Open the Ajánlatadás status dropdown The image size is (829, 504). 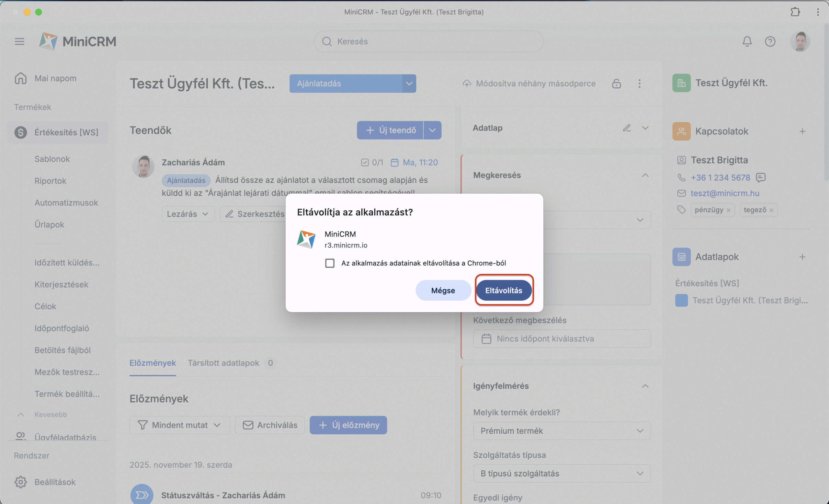coord(409,84)
